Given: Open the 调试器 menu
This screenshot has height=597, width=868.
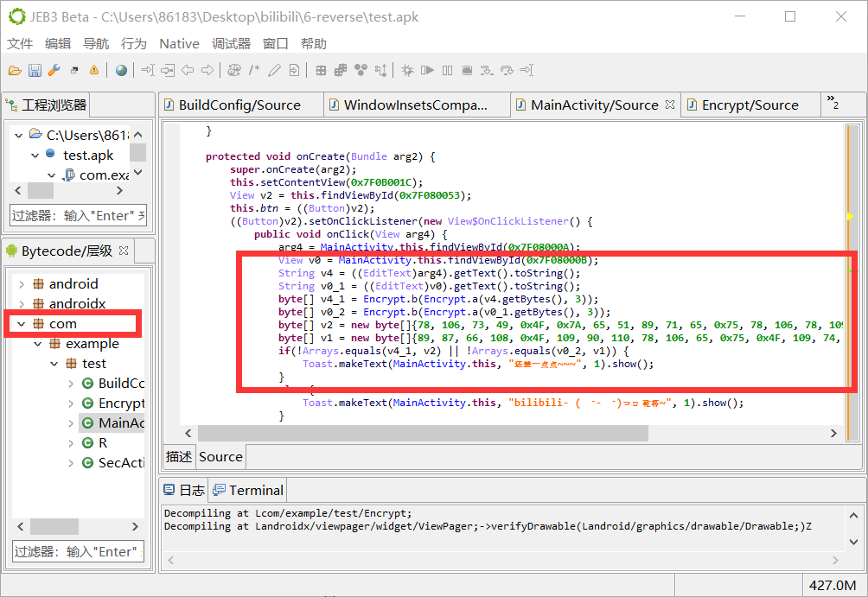Looking at the screenshot, I should click(232, 44).
